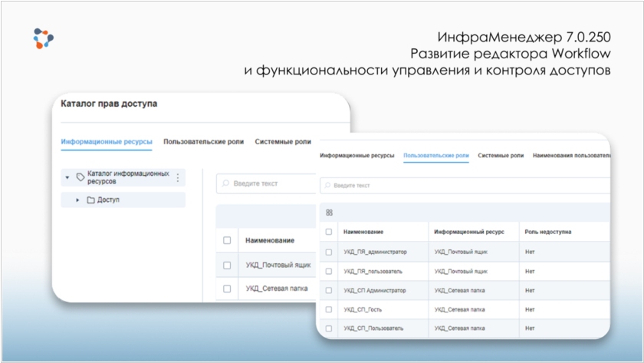Switch to Пользовательские роли tab in the left panel
The image size is (644, 363).
pyautogui.click(x=203, y=142)
